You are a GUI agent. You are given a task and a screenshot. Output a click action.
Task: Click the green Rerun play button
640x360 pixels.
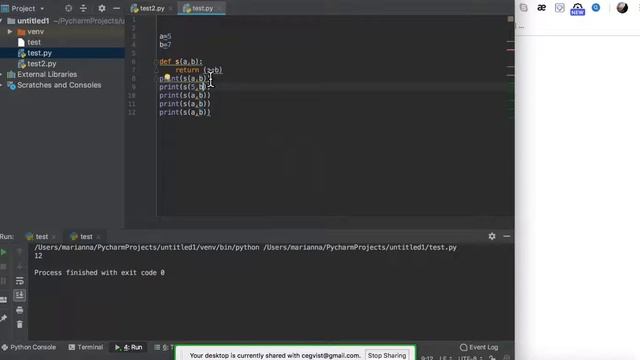point(3,252)
